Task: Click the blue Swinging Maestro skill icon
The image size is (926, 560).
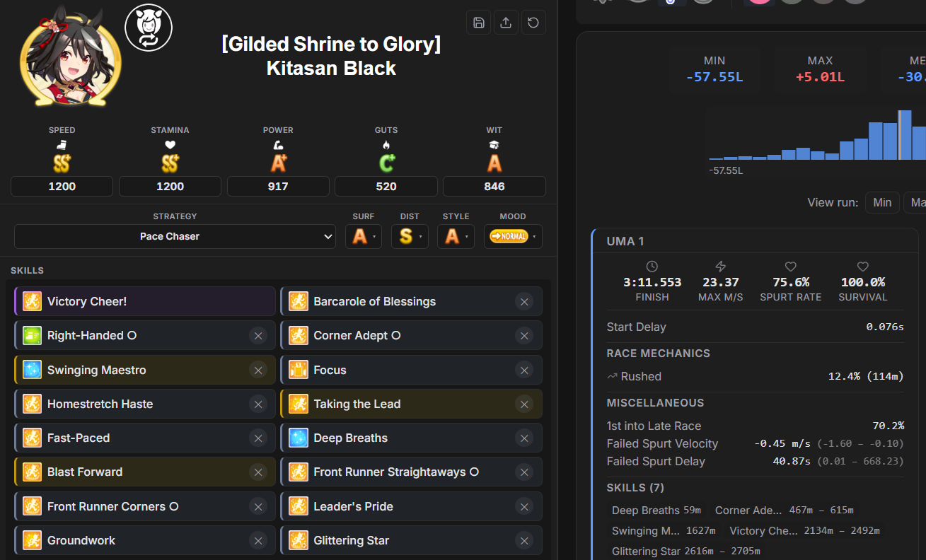Action: pyautogui.click(x=32, y=370)
